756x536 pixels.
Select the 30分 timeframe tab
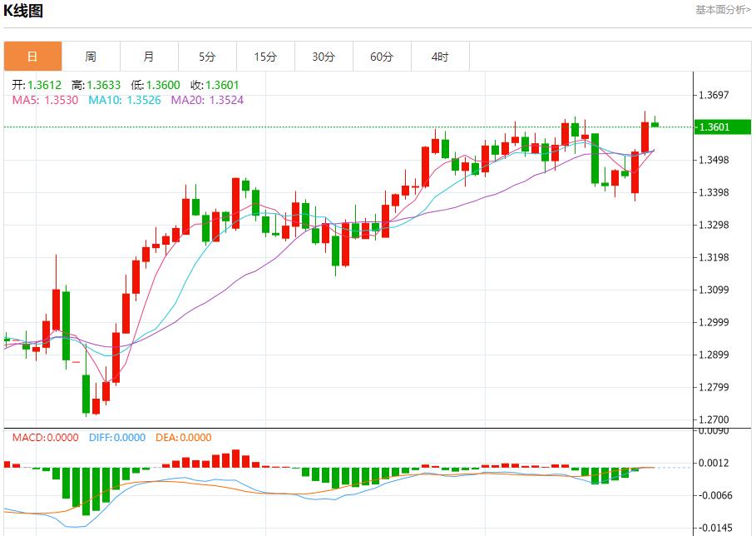point(324,57)
